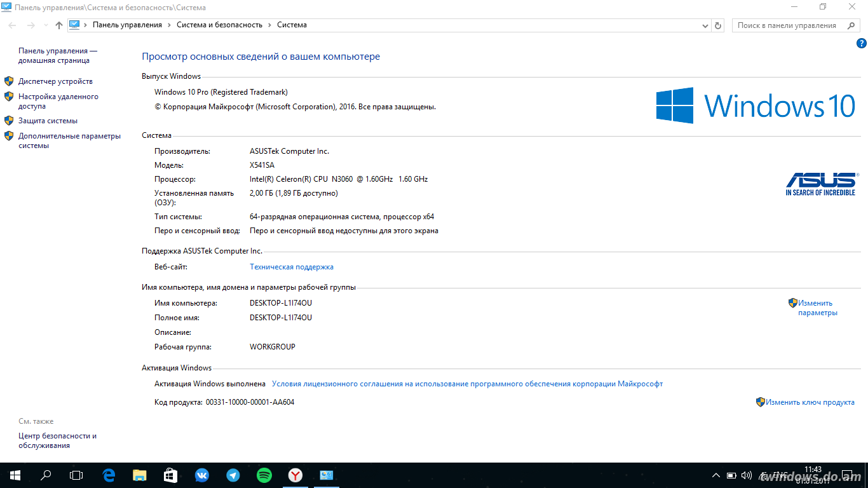Open Telegram from taskbar
868x488 pixels.
point(233,475)
